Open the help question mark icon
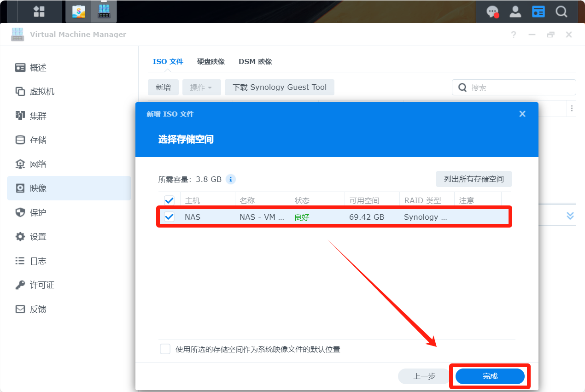Screen dimensions: 585x392 514,35
